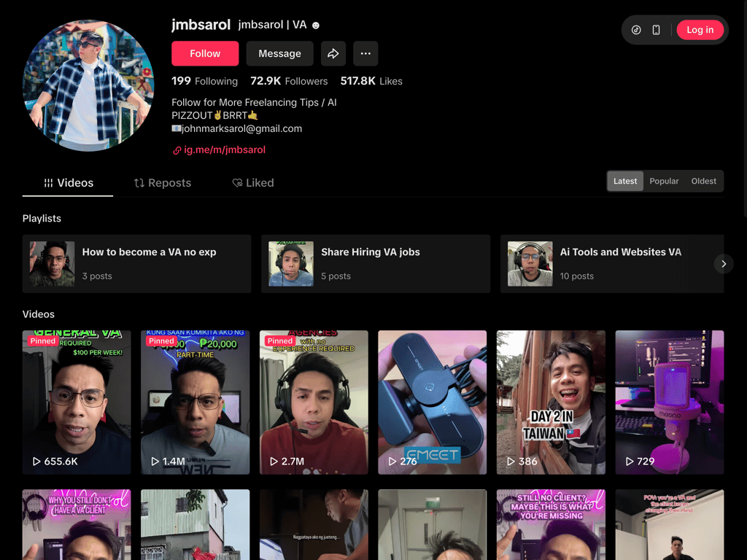Image resolution: width=747 pixels, height=560 pixels.
Task: Click the '5 posts' playlist count
Action: (x=336, y=276)
